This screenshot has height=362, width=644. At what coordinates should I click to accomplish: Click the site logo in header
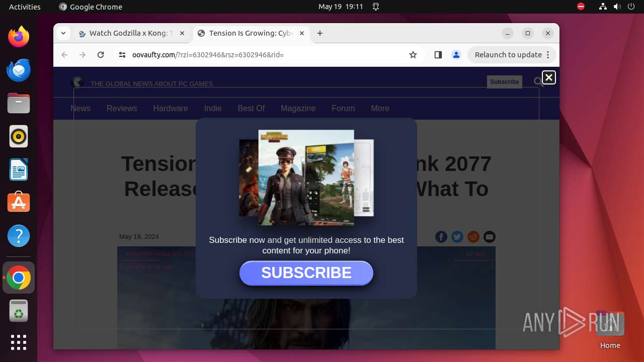pyautogui.click(x=77, y=82)
